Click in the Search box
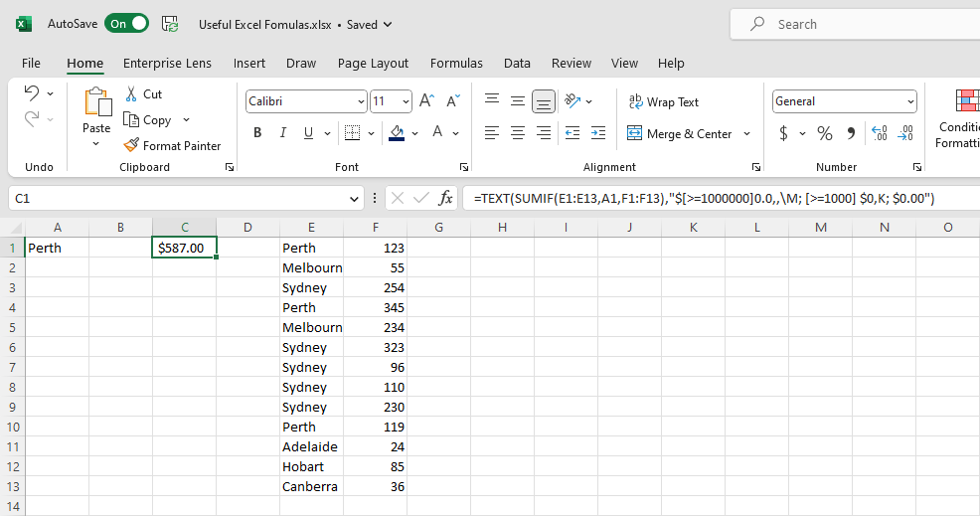This screenshot has width=980, height=516. pos(855,24)
